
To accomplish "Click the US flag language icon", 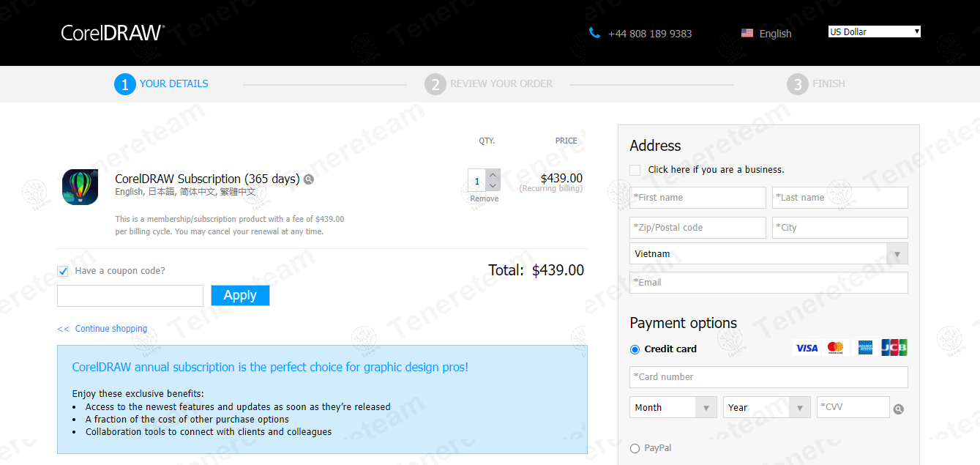I will click(747, 33).
